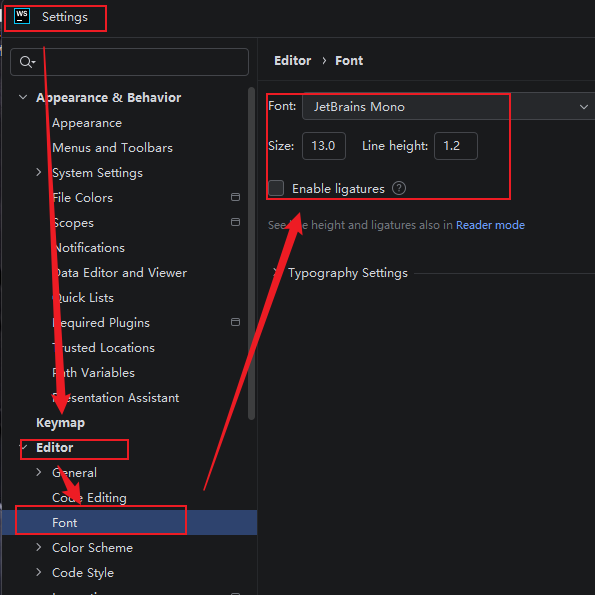Image resolution: width=595 pixels, height=595 pixels.
Task: Click the settings search field
Action: pos(129,62)
